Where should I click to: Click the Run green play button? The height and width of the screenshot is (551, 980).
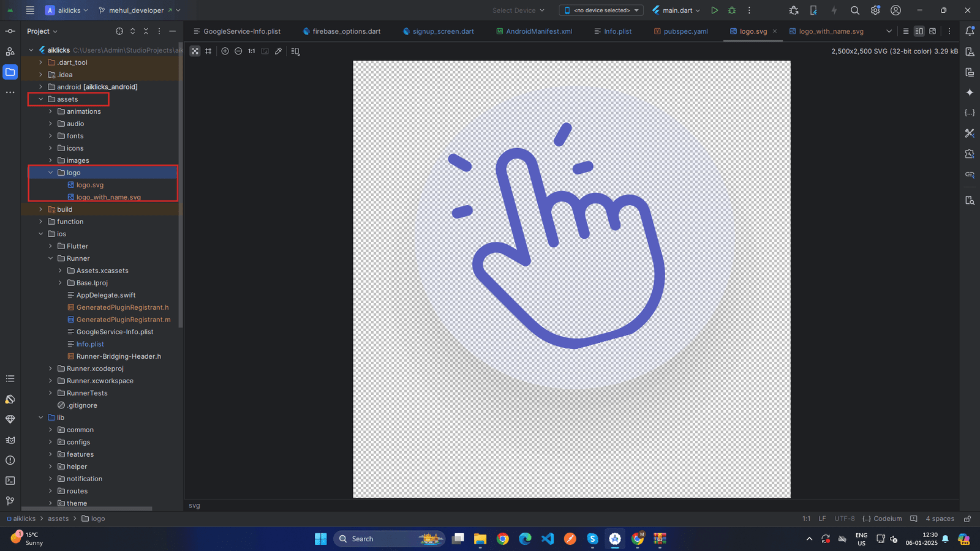point(714,10)
